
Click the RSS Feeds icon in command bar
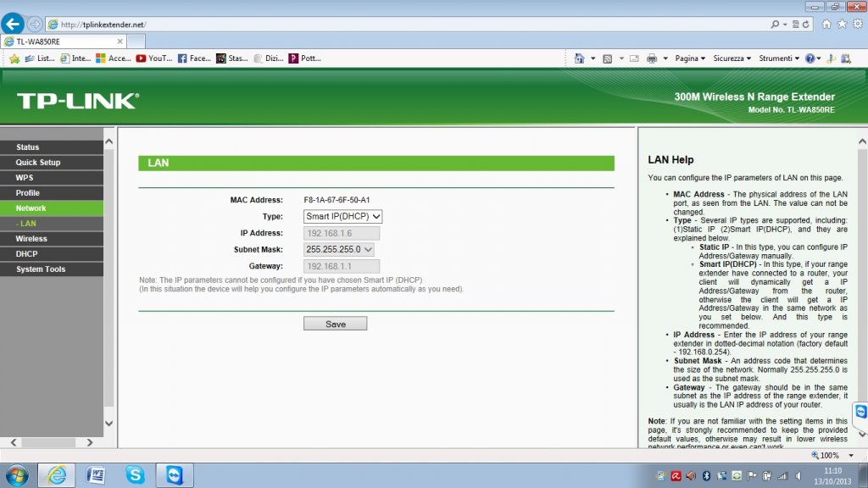607,58
